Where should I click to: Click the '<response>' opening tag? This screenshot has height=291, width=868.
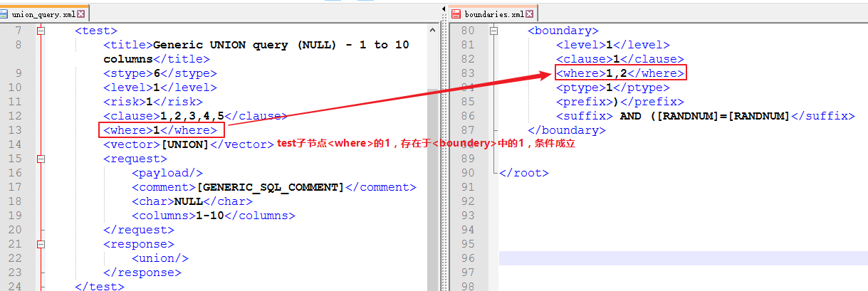tap(138, 244)
